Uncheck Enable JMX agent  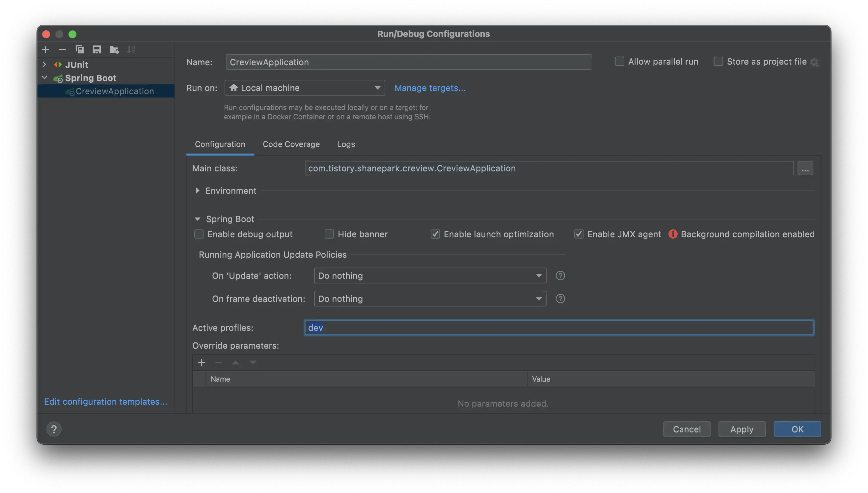tap(579, 234)
